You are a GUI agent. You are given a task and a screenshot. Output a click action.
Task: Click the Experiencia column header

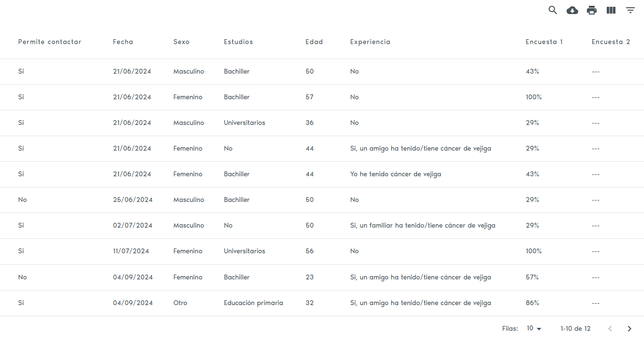[370, 42]
